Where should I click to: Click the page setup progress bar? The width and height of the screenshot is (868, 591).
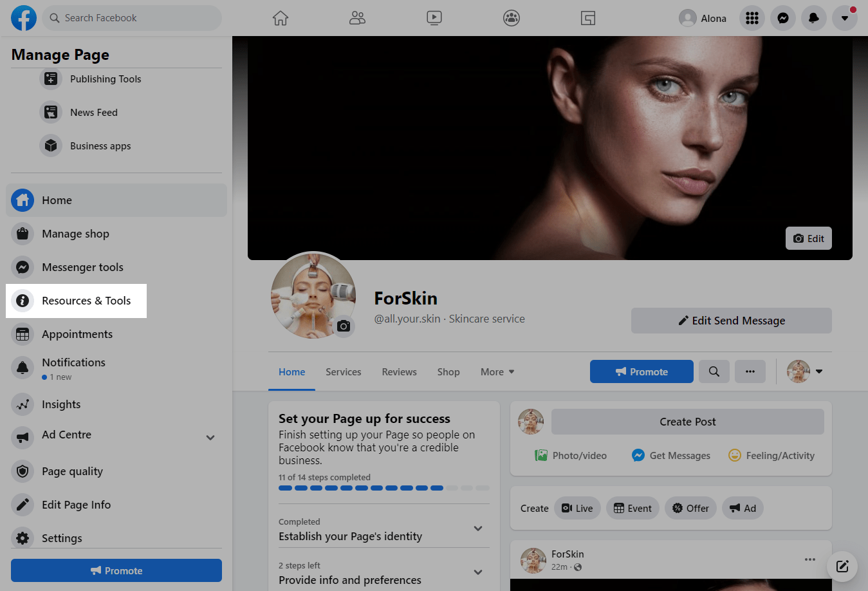383,488
